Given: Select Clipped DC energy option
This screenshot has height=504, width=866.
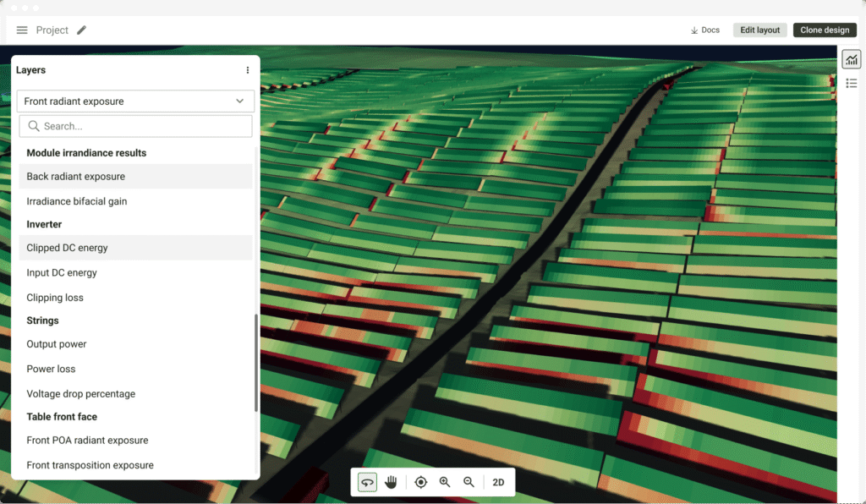Looking at the screenshot, I should 68,248.
